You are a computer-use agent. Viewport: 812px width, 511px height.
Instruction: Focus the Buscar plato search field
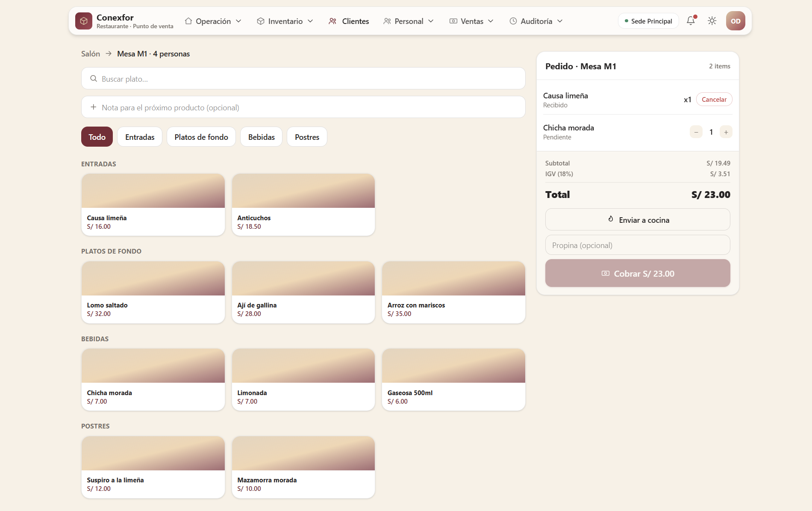[x=303, y=79]
